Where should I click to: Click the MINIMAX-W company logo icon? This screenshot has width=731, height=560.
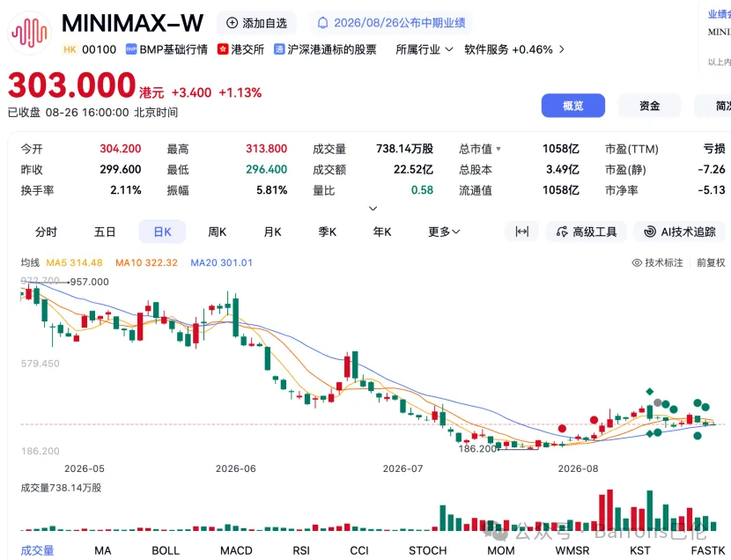point(30,33)
